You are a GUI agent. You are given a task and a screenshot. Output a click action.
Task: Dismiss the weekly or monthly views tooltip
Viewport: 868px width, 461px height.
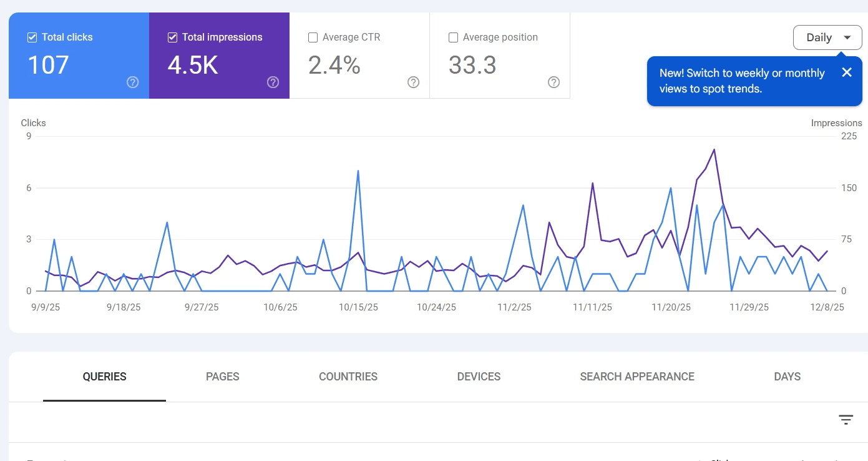click(x=846, y=72)
